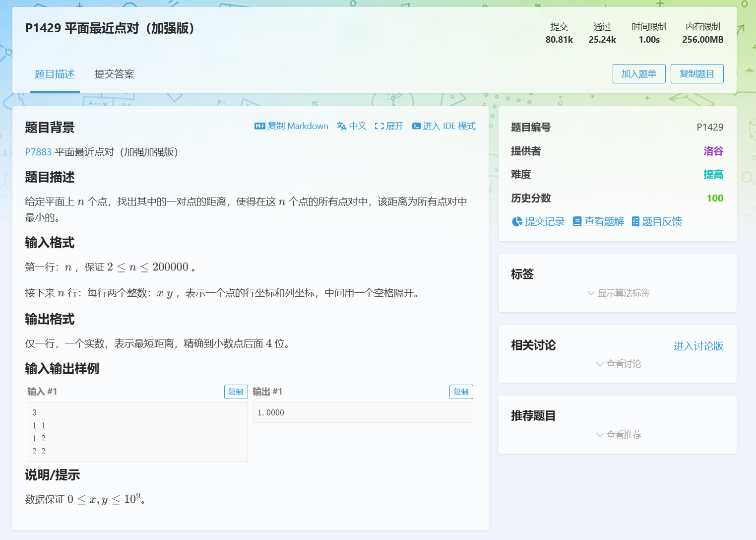The image size is (756, 540).
Task: Click the 输出格式 heading
Action: (x=50, y=319)
